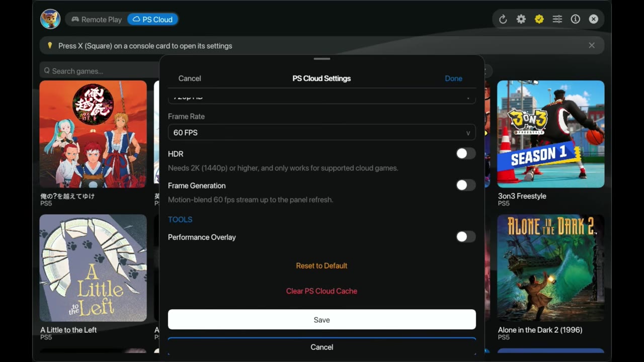
Task: Click Done in dialog header
Action: click(453, 78)
